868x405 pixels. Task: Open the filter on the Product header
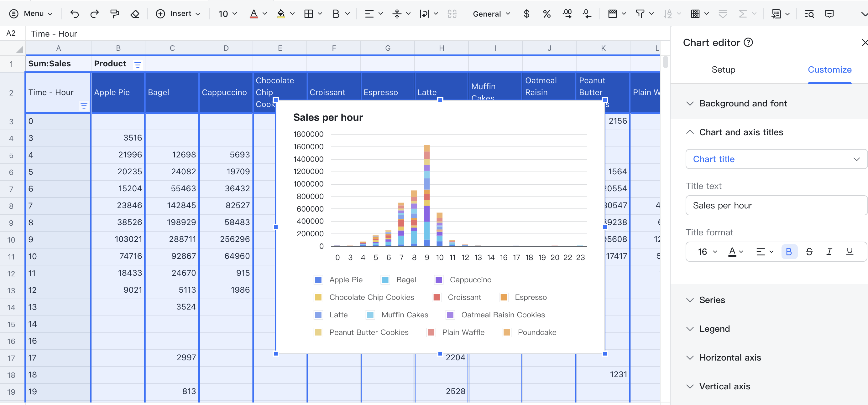(x=138, y=64)
